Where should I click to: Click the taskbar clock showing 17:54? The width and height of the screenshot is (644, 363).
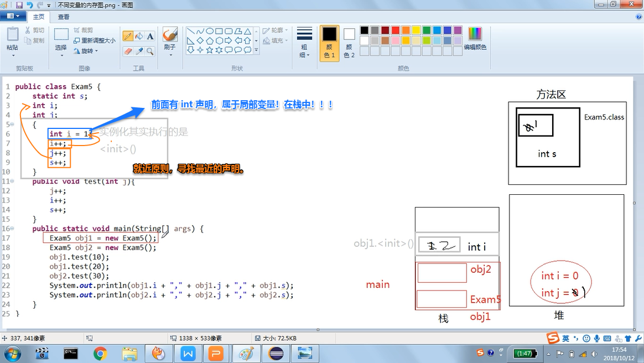[x=619, y=354]
